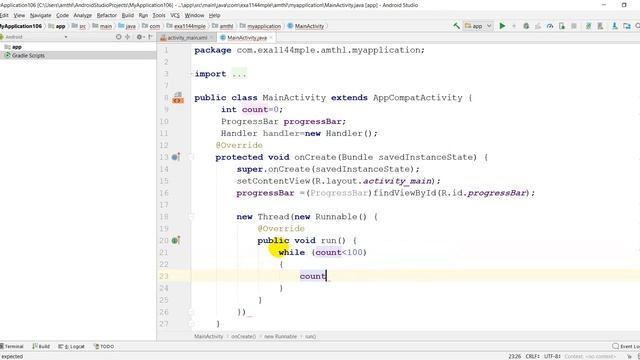The height and width of the screenshot is (360, 640).
Task: Click exa1144mple in navigation bar
Action: coord(186,26)
